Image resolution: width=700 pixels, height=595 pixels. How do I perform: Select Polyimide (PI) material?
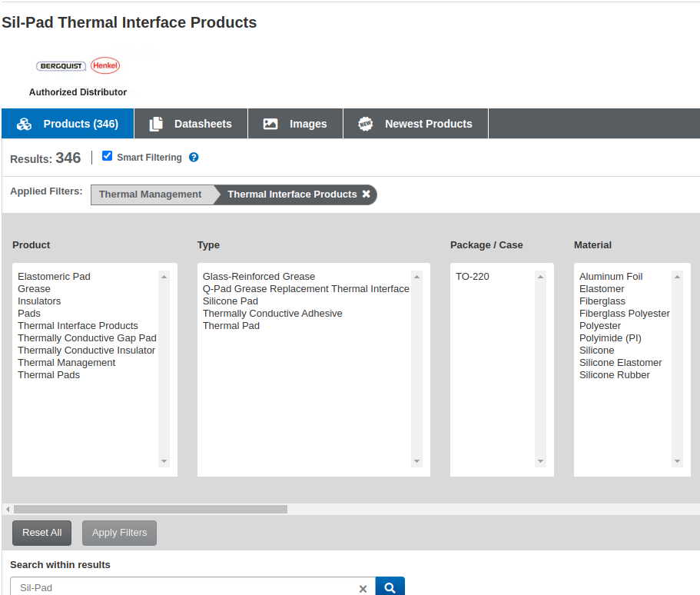[x=610, y=338]
